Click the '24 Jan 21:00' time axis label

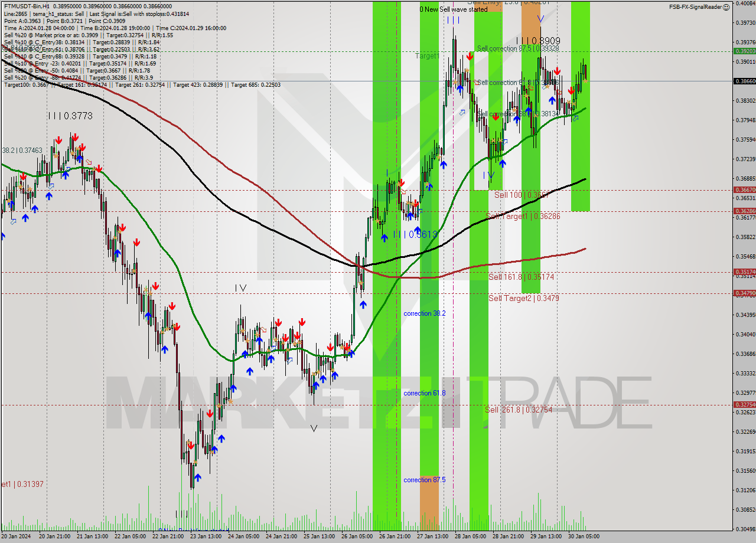pos(281,537)
